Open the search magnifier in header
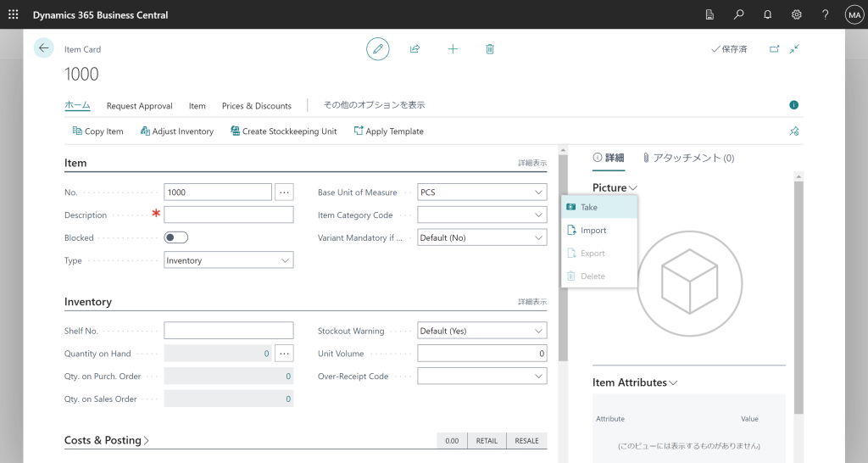Image resolution: width=868 pixels, height=463 pixels. click(x=738, y=15)
